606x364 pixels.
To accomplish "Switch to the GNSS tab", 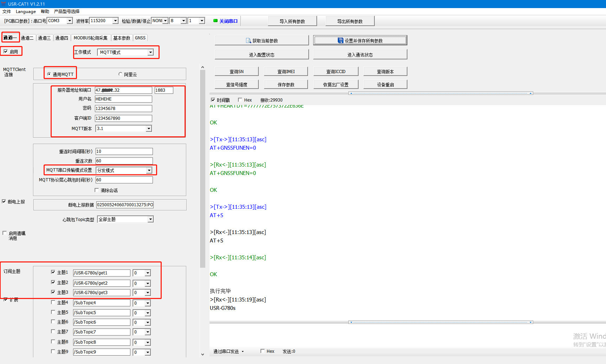I will [x=140, y=38].
